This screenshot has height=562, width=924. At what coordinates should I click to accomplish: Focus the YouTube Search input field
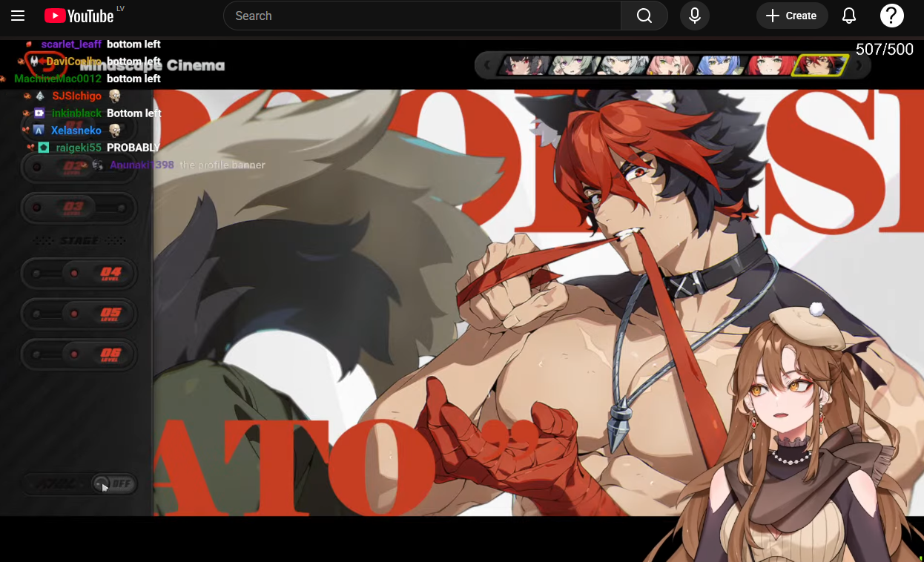423,16
